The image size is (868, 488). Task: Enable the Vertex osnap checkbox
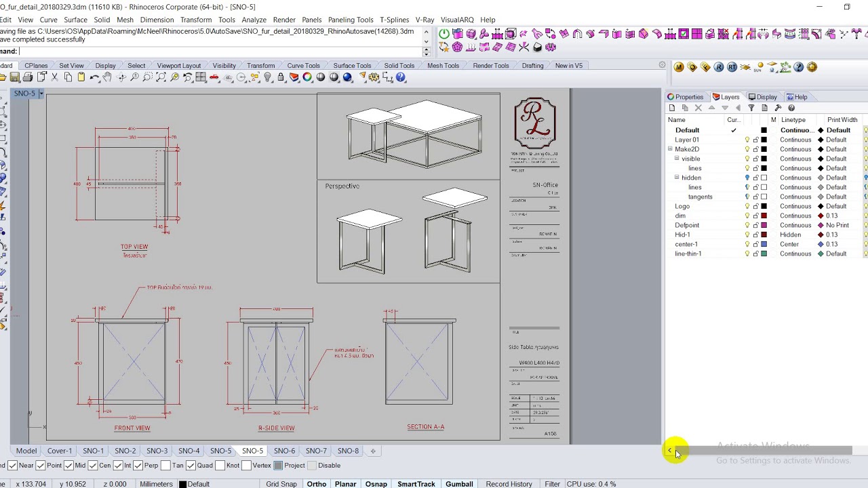(x=246, y=466)
